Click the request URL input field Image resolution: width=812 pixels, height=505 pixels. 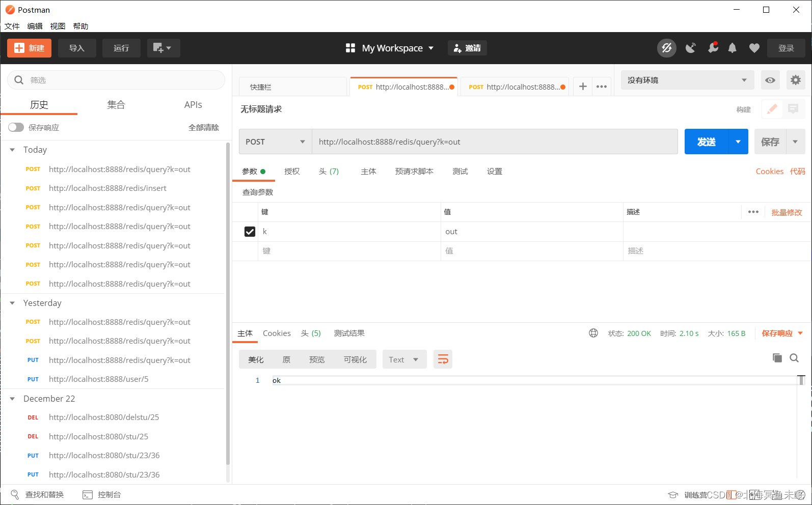(x=495, y=142)
